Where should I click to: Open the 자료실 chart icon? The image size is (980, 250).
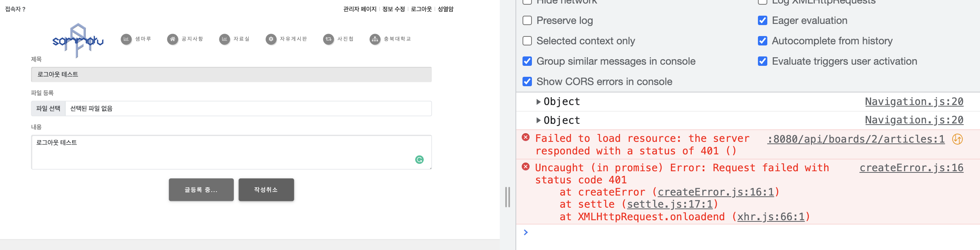pos(224,39)
